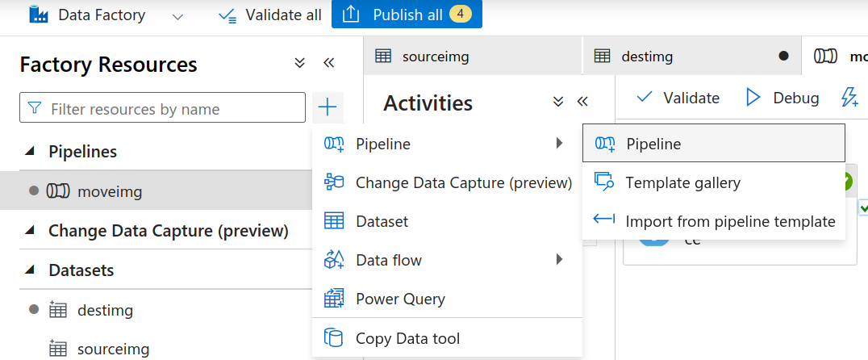This screenshot has height=360, width=868.
Task: Click the add trigger lightning icon
Action: [x=849, y=97]
